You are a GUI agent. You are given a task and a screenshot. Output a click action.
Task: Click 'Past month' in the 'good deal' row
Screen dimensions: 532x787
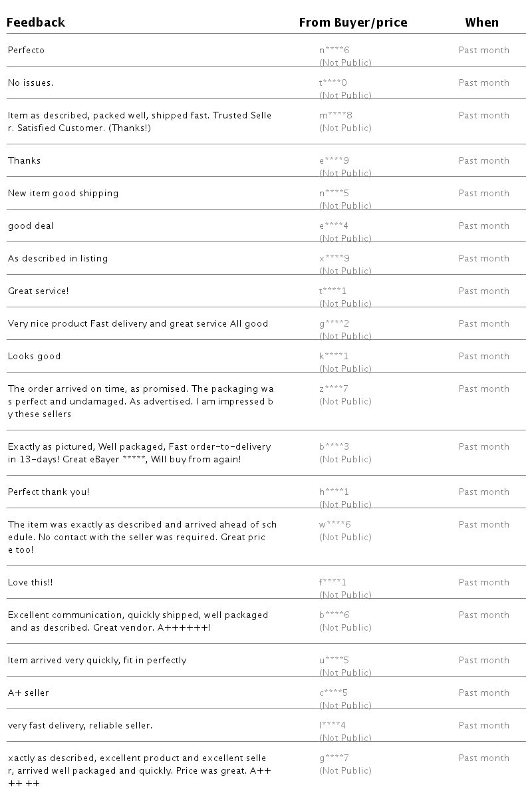tap(483, 226)
